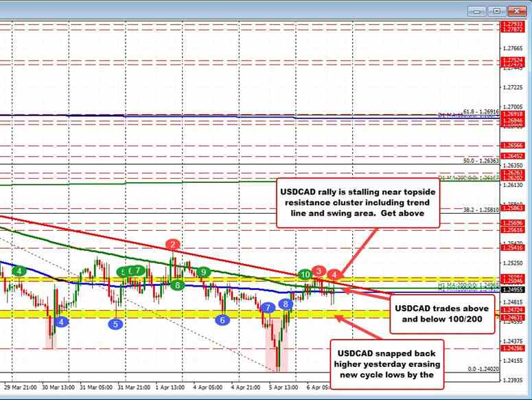Click the 1 Apr 13:00 time label
Screen dimensions: 532x400
pos(170,387)
